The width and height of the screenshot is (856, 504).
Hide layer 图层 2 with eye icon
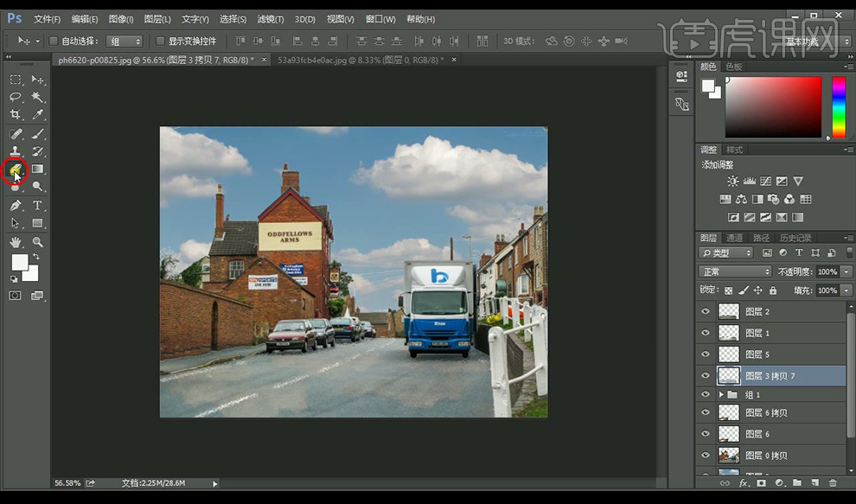[706, 311]
